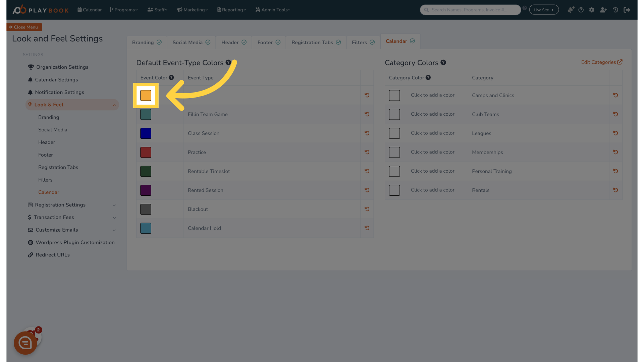The height and width of the screenshot is (362, 644).
Task: Reset the Blackout event color
Action: tap(367, 209)
